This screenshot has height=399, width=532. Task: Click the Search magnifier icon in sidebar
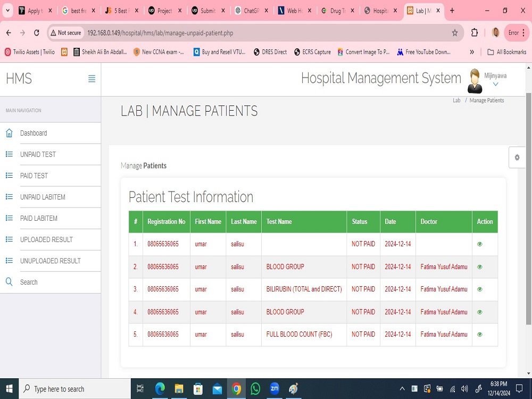point(9,282)
